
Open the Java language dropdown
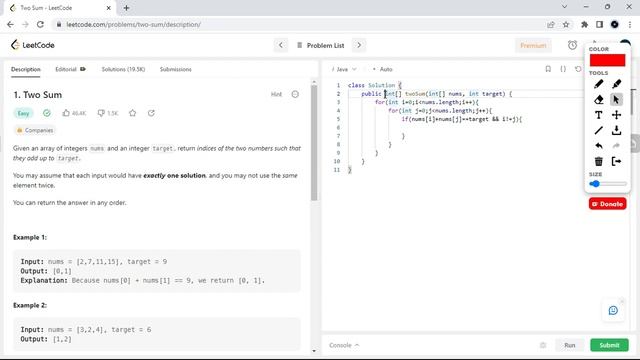[x=344, y=69]
